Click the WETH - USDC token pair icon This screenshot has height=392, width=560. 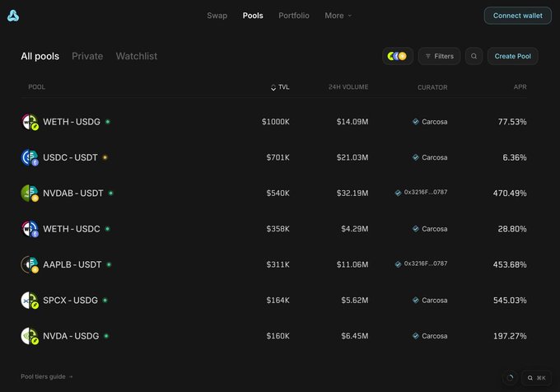[x=30, y=229]
